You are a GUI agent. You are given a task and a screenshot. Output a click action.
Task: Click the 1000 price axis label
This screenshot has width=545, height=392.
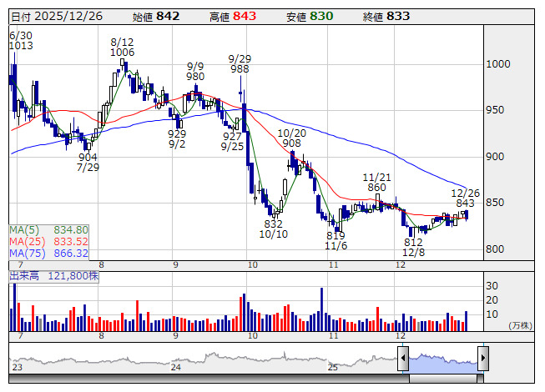[498, 64]
